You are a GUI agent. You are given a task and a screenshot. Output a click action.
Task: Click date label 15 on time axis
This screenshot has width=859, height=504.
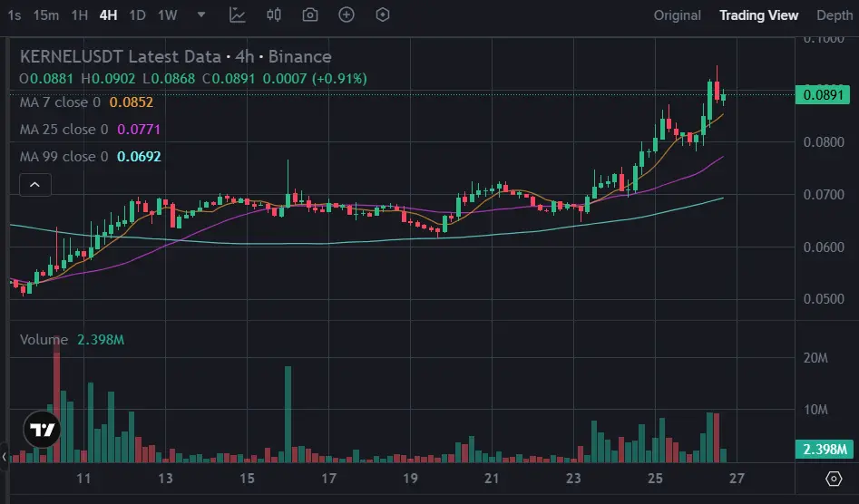coord(247,479)
